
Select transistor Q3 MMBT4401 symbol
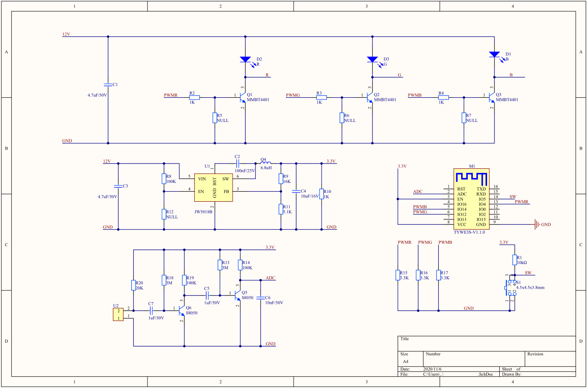tap(491, 97)
